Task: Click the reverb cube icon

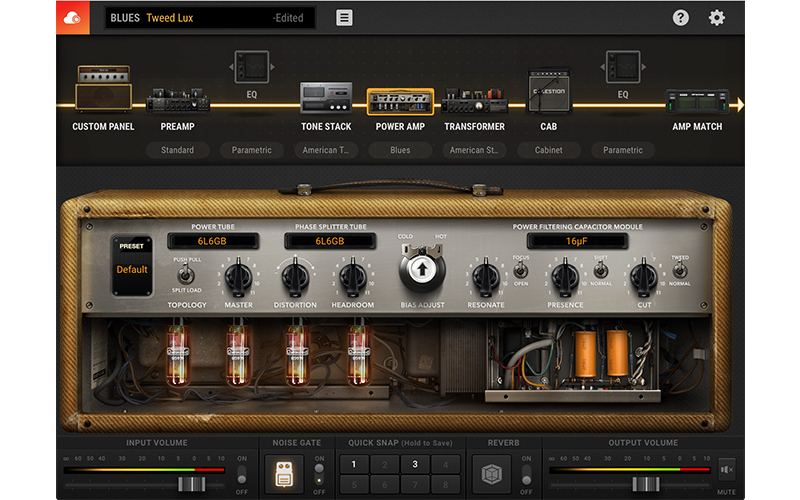Action: click(x=491, y=474)
